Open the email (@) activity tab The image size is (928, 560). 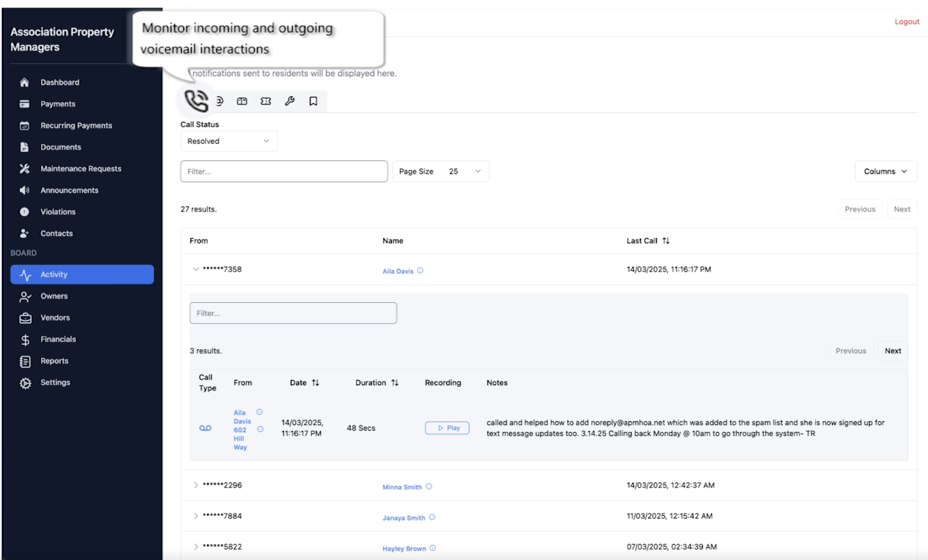(219, 101)
